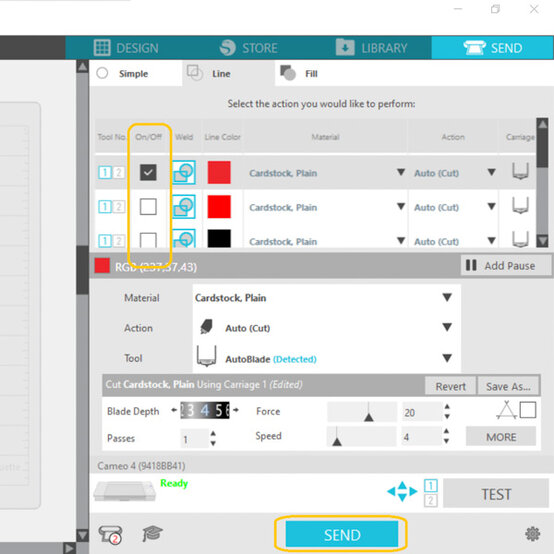Open the DESIGN tab
The height and width of the screenshot is (554, 554).
click(126, 48)
